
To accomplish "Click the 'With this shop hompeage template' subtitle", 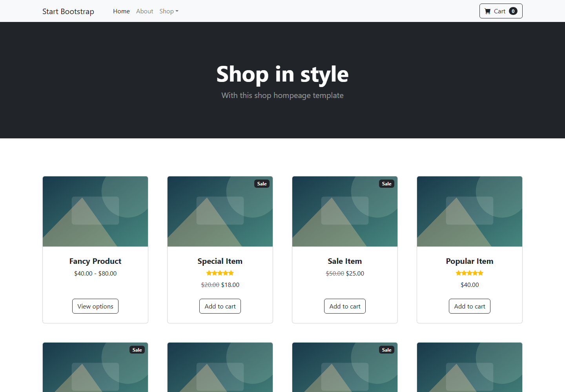I will [282, 95].
